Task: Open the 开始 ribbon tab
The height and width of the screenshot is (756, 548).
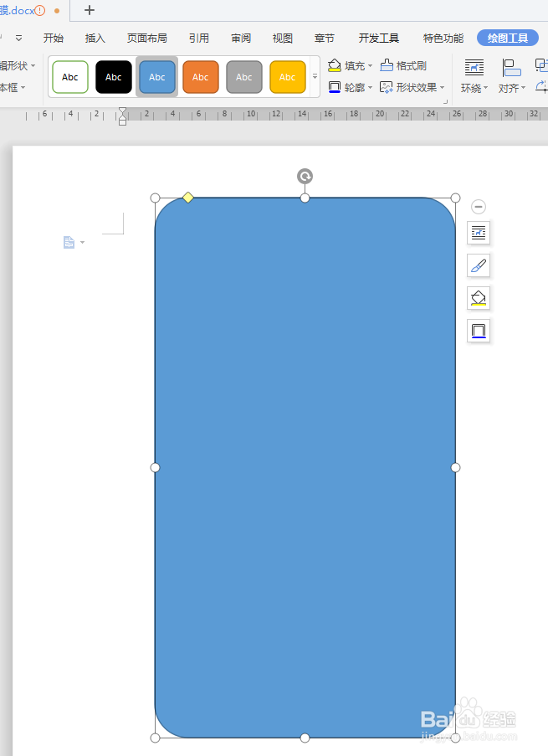Action: [x=53, y=38]
